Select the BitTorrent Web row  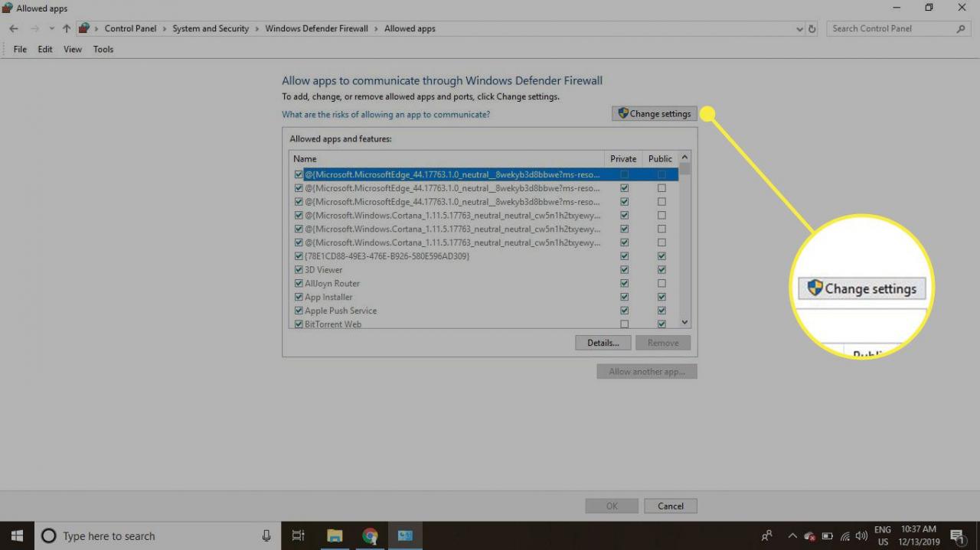[x=485, y=324]
